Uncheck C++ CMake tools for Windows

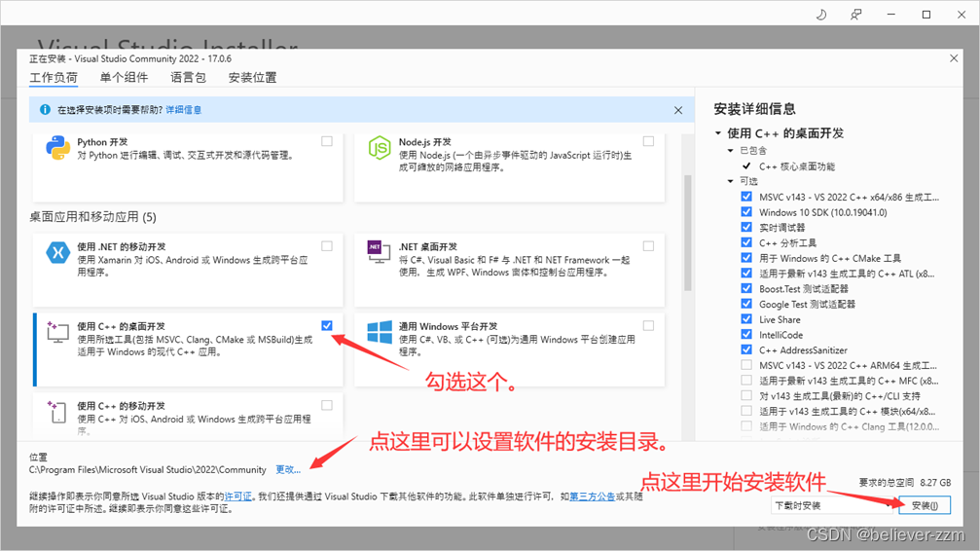pyautogui.click(x=746, y=258)
